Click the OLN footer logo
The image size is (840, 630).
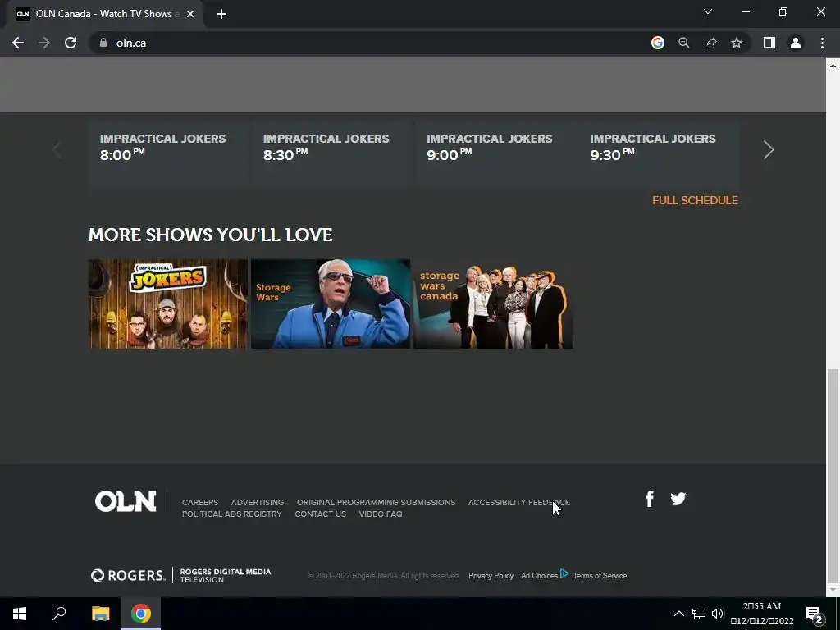click(126, 501)
